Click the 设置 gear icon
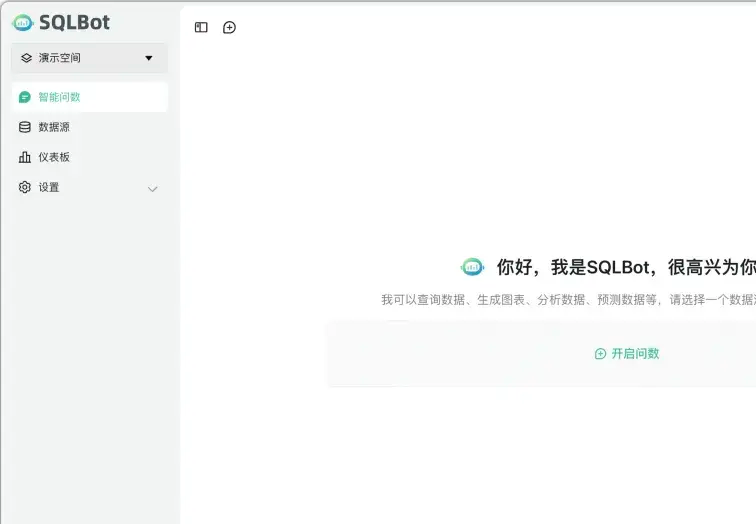Image resolution: width=756 pixels, height=524 pixels. [x=25, y=187]
